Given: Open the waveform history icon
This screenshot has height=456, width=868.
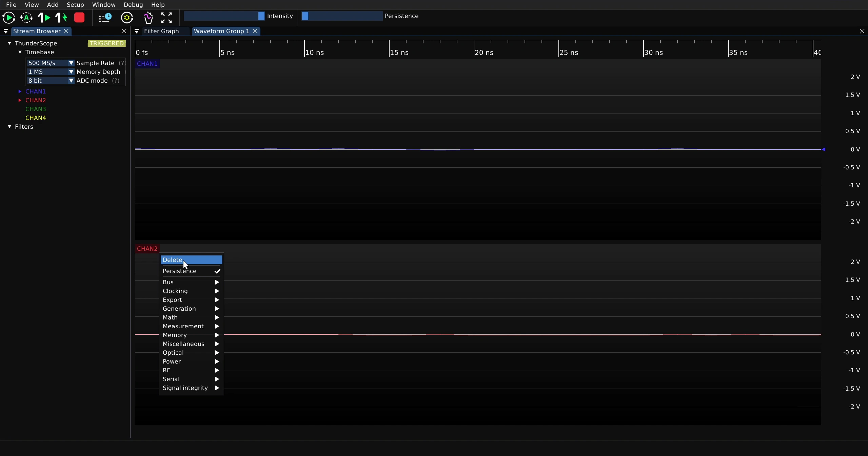Looking at the screenshot, I should coord(105,18).
